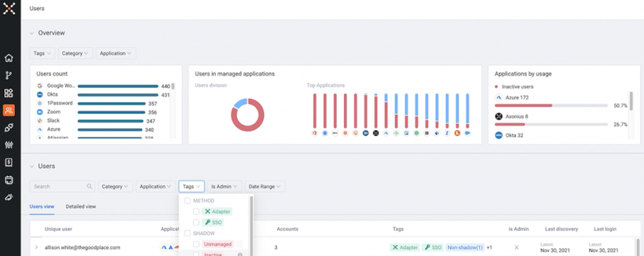Open the Overview Tags filter dropdown
This screenshot has height=256, width=644.
coord(42,53)
